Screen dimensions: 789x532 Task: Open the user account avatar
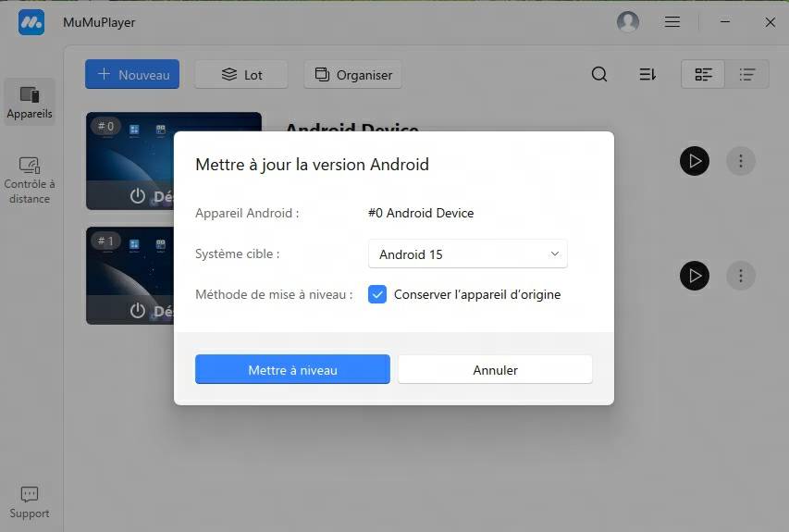[x=627, y=21]
